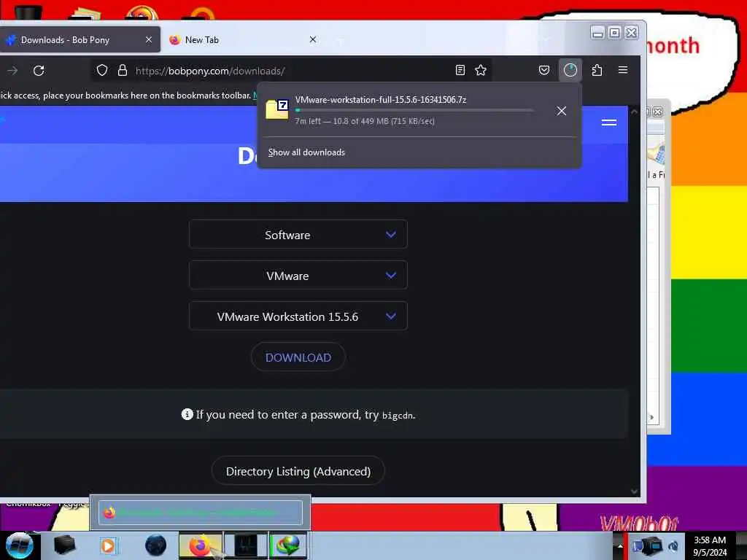Click the DOWNLOAD button

(298, 357)
